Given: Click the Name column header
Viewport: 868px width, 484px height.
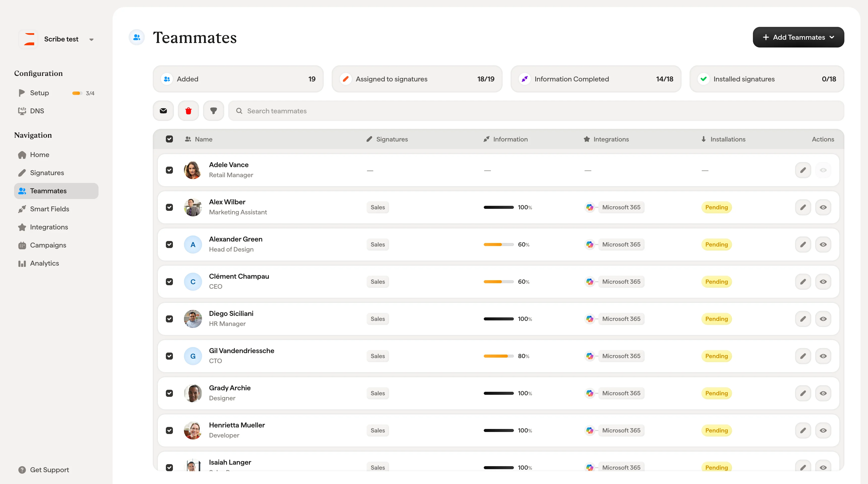Looking at the screenshot, I should (x=199, y=139).
